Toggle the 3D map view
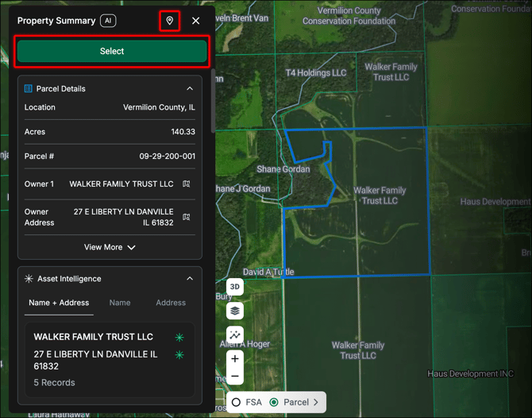The height and width of the screenshot is (418, 532). (235, 287)
